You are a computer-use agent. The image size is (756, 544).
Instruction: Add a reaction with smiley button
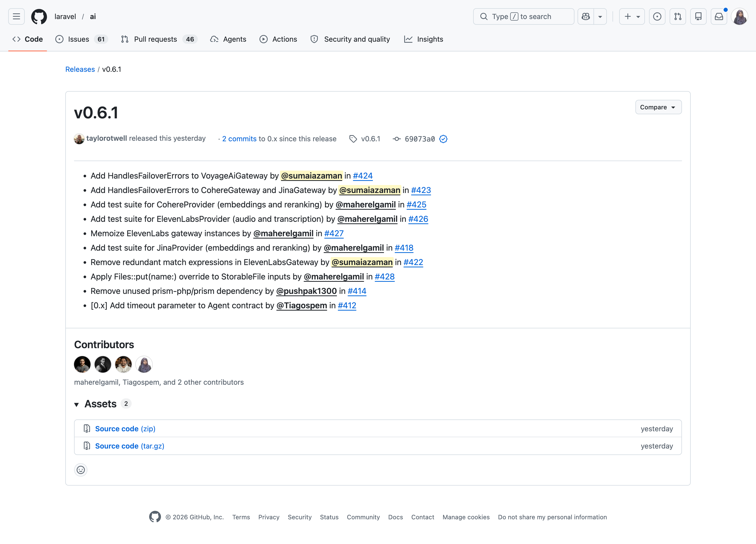pos(81,470)
